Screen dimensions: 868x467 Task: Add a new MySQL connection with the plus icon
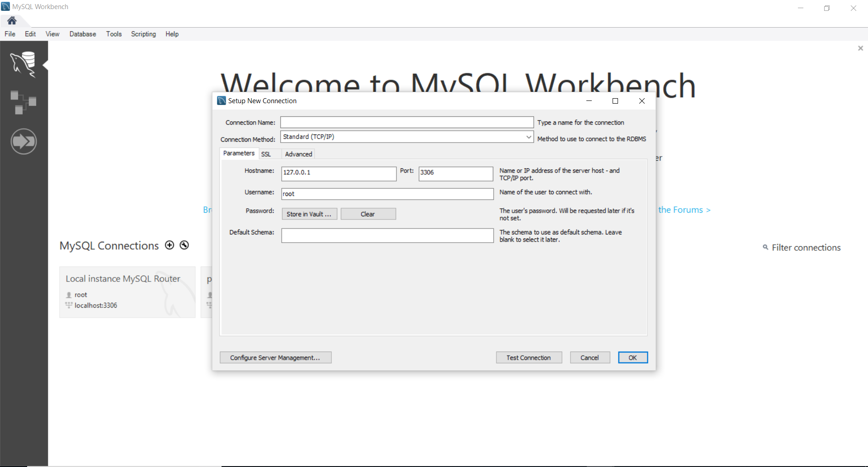tap(170, 245)
